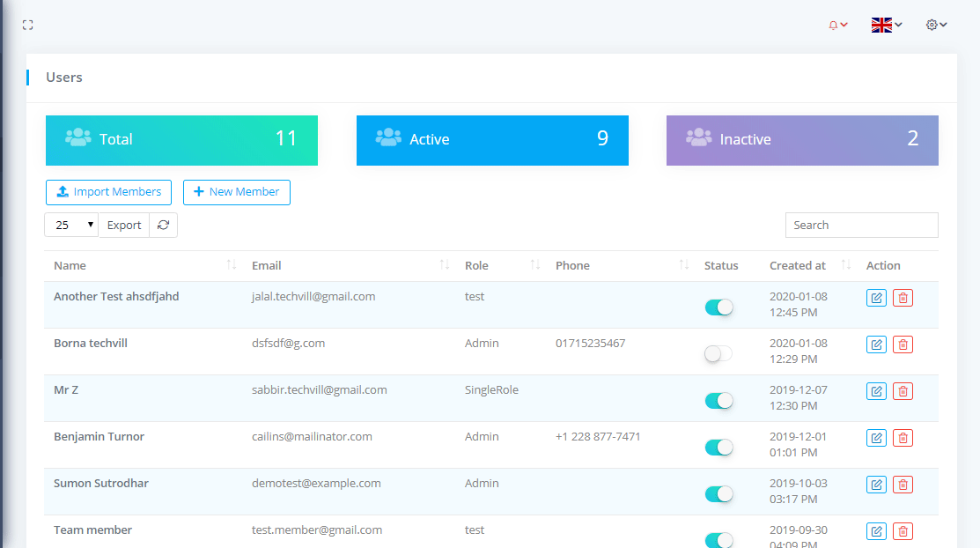Turn off Benjamin Turnor status switch
Screen dimensions: 980x548
point(718,448)
